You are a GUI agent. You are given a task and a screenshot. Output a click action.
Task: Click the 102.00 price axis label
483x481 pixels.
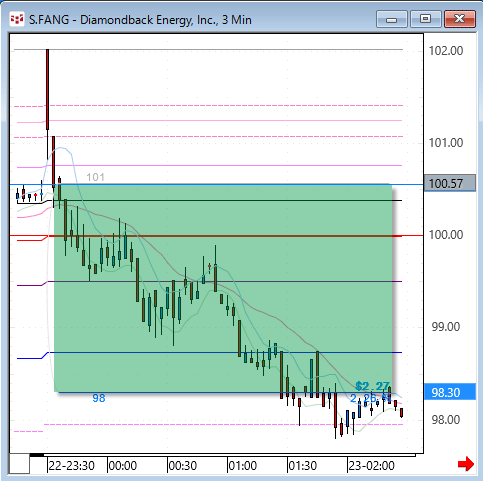(446, 51)
